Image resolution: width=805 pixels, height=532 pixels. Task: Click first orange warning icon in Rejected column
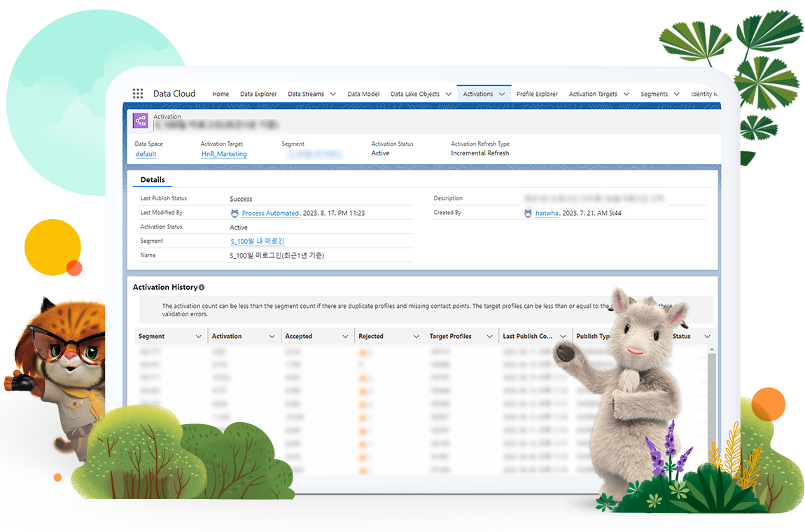(x=363, y=353)
